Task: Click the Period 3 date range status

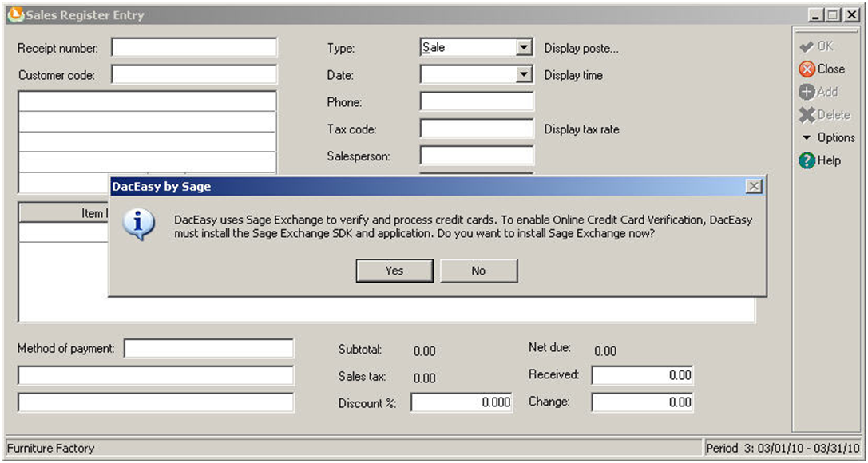Action: coord(783,448)
